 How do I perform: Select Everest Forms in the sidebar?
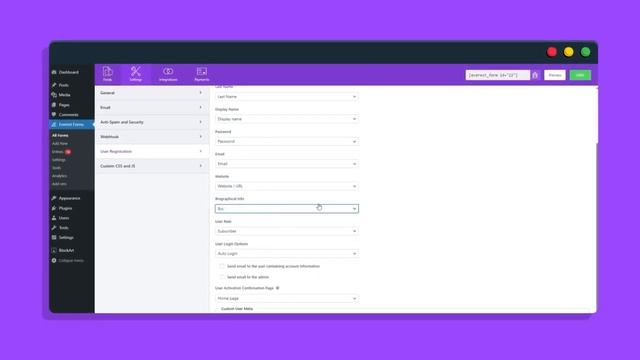[x=72, y=124]
